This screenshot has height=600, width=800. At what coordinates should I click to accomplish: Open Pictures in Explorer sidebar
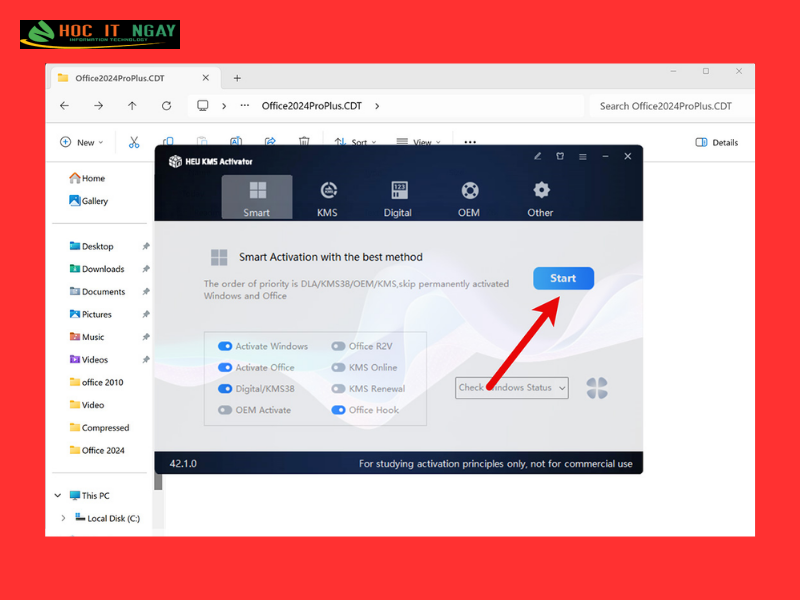[x=91, y=314]
